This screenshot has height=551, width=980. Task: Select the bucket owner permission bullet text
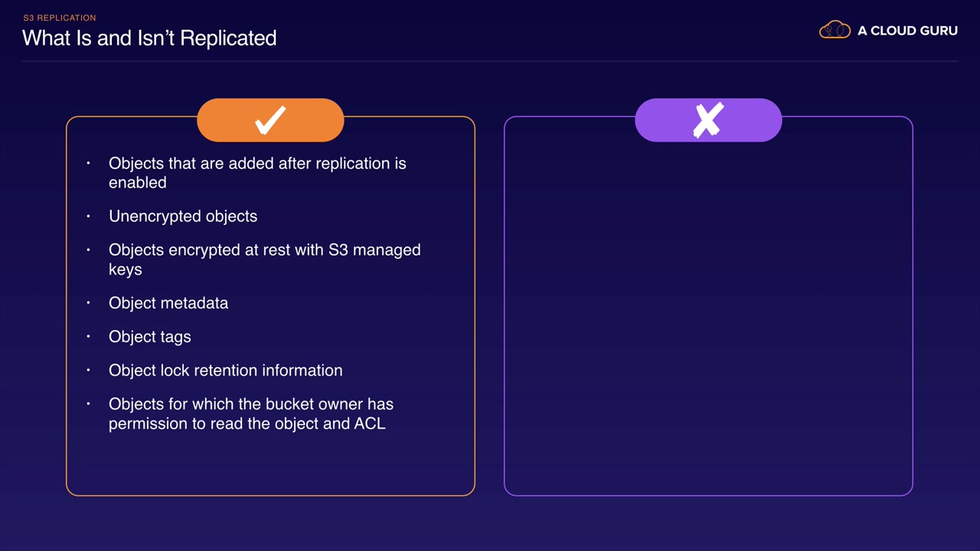tap(251, 413)
